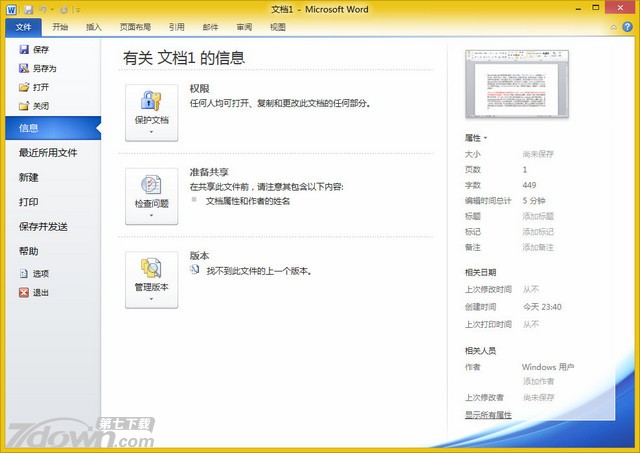Click 另存为 in the left menu
The height and width of the screenshot is (453, 640).
pos(38,69)
